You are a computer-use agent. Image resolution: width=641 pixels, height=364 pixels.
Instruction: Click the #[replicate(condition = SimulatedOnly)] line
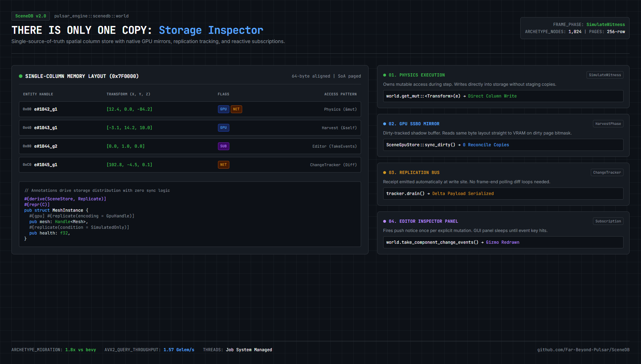pyautogui.click(x=79, y=227)
